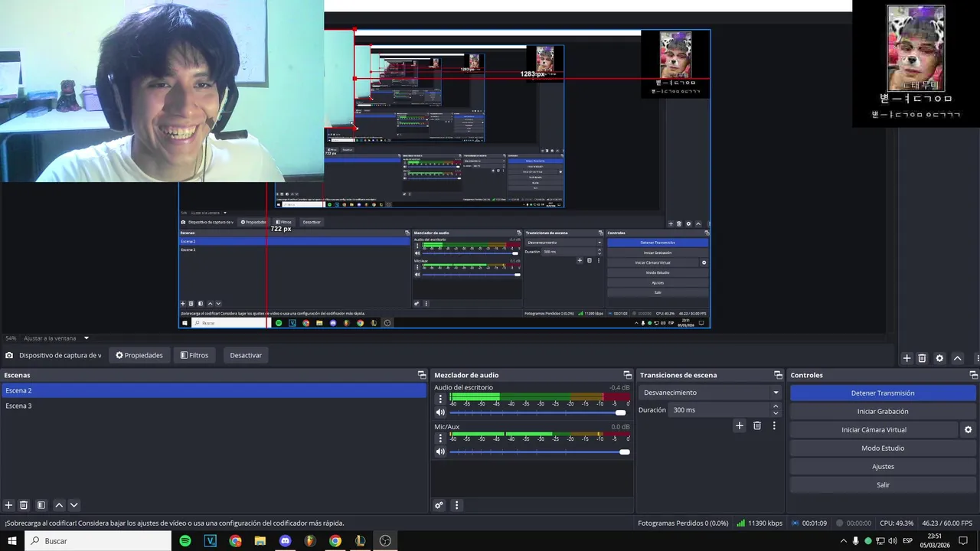
Task: Click the ESP language indicator in the tray
Action: point(907,541)
